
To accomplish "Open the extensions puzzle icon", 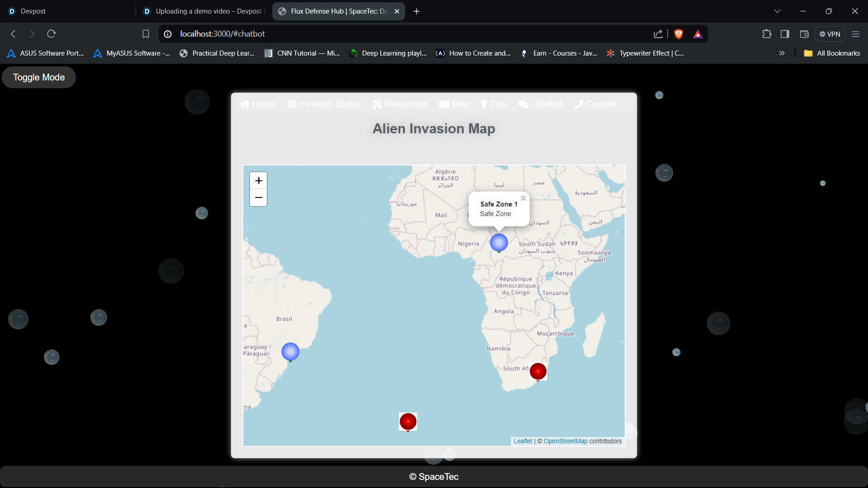I will pyautogui.click(x=766, y=34).
